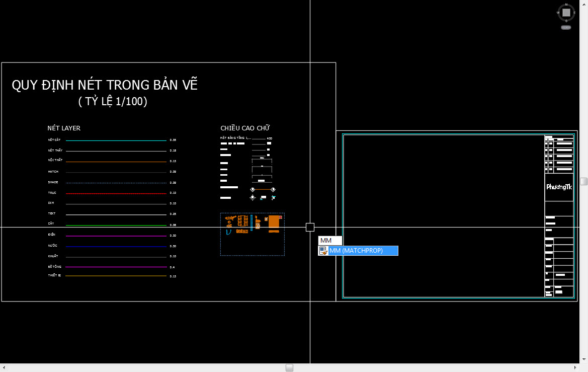Select the title text QUY ĐỊNH NÉT TRONG BẢN VẼ

(x=105, y=85)
